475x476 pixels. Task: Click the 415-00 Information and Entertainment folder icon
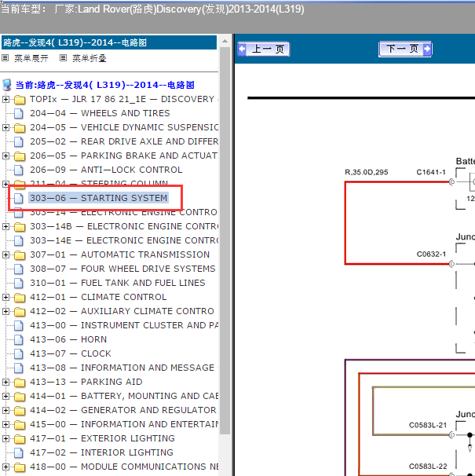coord(20,425)
